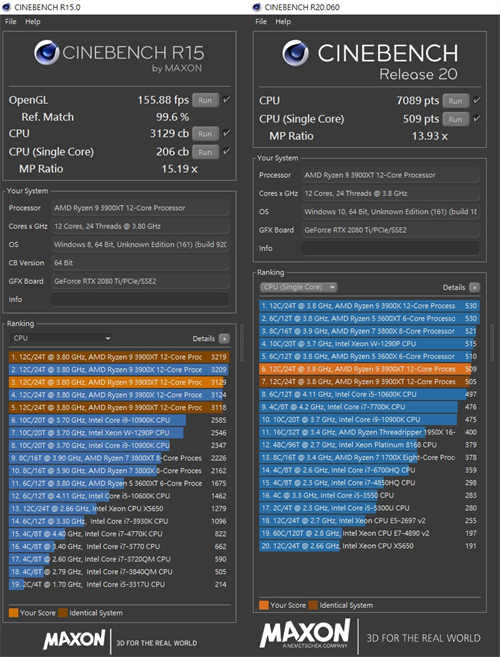Select R15 rank 14 Core i7-3930K 1096
The image size is (500, 657).
(x=119, y=521)
